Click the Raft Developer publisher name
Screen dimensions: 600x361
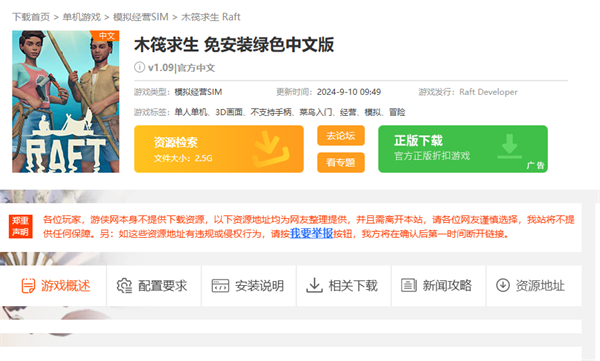pyautogui.click(x=488, y=92)
